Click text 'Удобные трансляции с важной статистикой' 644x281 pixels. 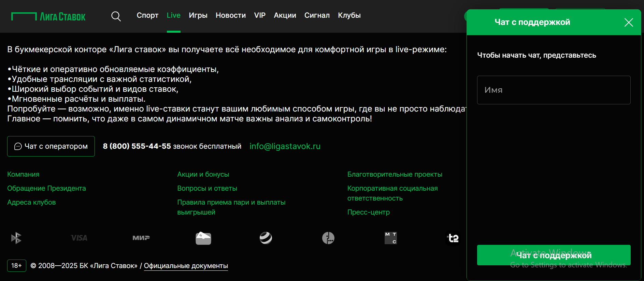click(x=101, y=79)
